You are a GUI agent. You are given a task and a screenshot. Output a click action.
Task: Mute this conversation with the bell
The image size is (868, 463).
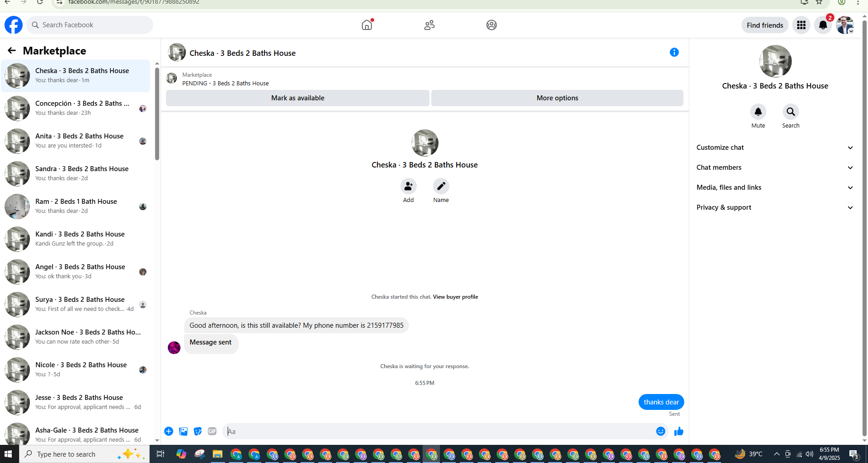tap(758, 112)
